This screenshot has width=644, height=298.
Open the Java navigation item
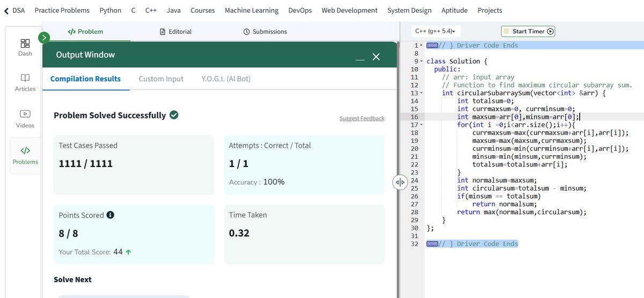[x=173, y=10]
